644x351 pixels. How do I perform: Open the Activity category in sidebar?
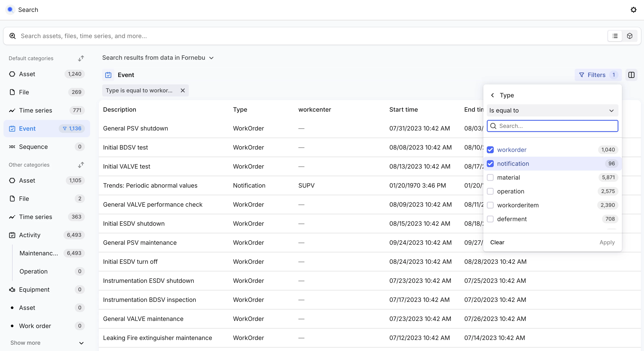(30, 235)
